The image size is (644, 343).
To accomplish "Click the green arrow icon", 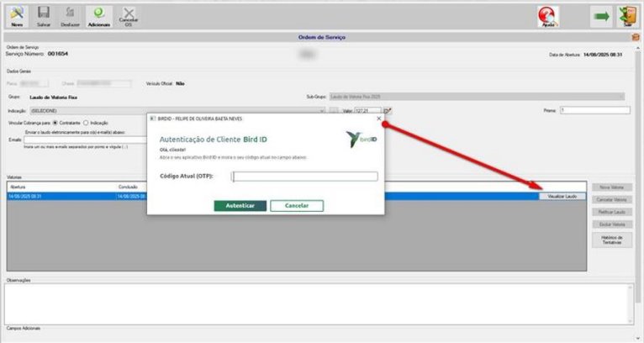I will point(601,17).
